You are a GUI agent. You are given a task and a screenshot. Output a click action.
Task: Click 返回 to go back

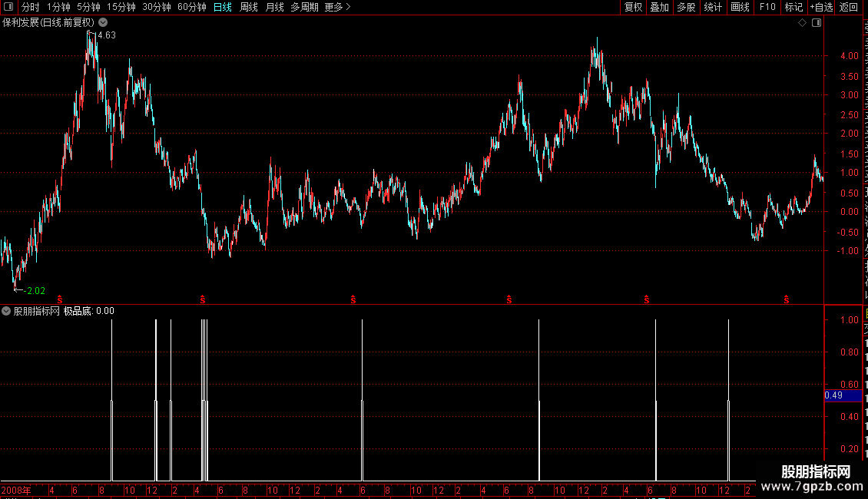pyautogui.click(x=848, y=7)
